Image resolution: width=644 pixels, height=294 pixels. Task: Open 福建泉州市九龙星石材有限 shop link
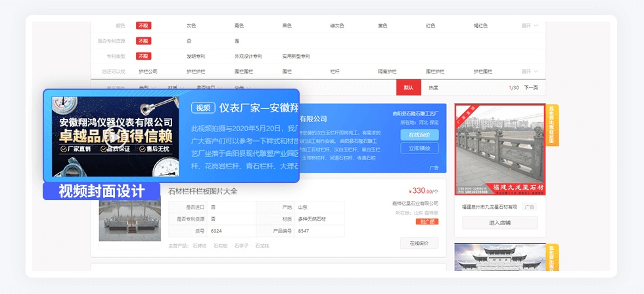pyautogui.click(x=490, y=207)
